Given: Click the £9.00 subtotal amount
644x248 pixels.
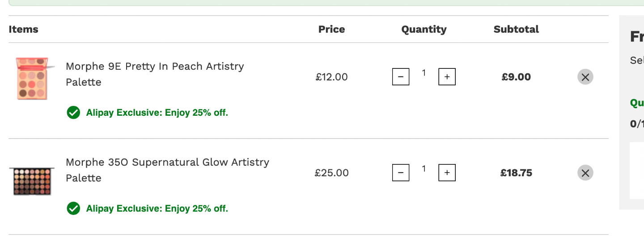Looking at the screenshot, I should click(516, 77).
